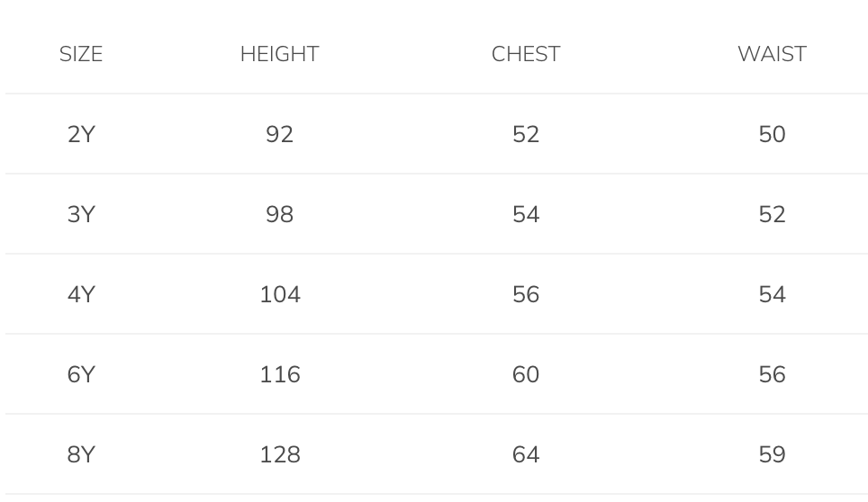
Task: Click the CHEST column header
Action: (526, 54)
